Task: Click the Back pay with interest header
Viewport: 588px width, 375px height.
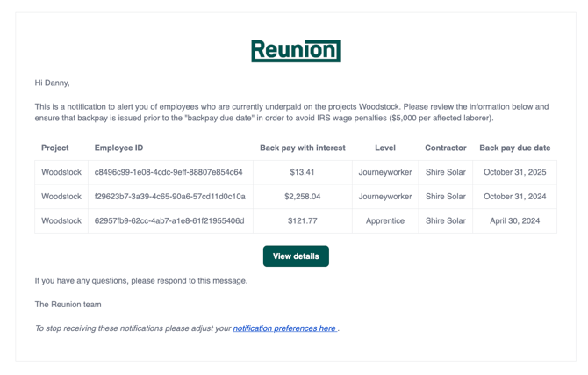Action: point(303,148)
